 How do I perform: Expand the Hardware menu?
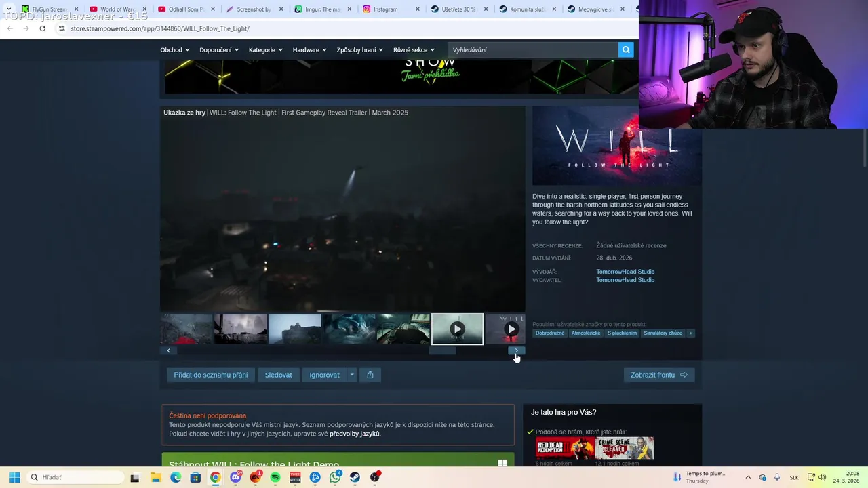click(309, 49)
